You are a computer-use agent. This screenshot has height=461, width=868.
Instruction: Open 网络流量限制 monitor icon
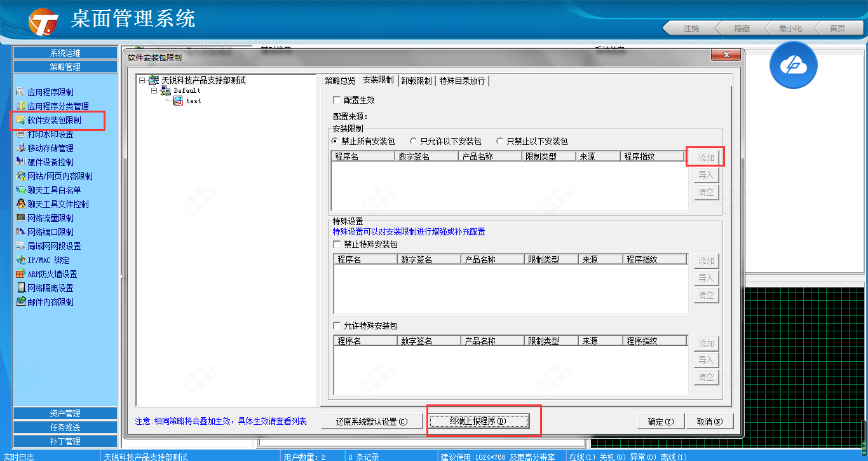(21, 218)
